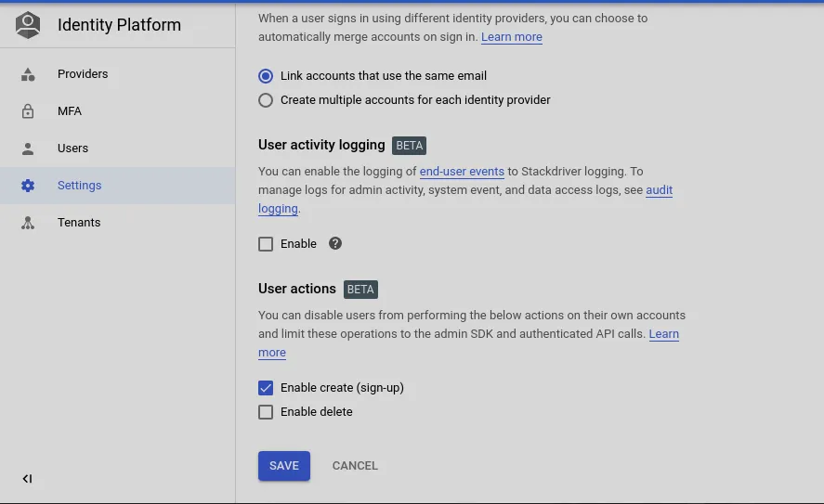Select Link accounts that use same email
824x504 pixels.
[267, 76]
